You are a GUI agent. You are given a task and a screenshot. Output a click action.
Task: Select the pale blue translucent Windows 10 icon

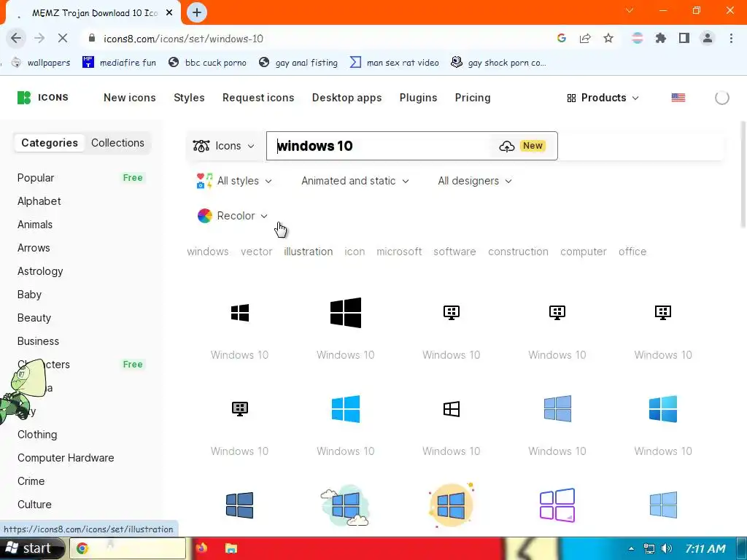[x=557, y=409]
